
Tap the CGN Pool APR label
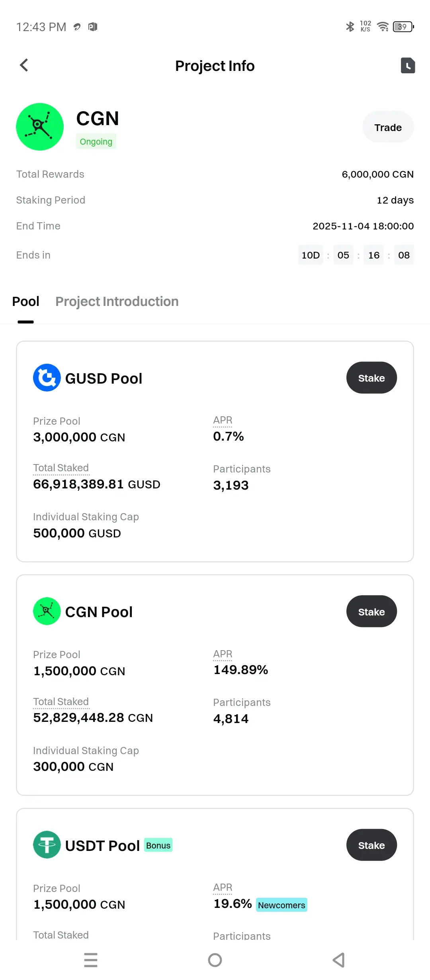(223, 654)
